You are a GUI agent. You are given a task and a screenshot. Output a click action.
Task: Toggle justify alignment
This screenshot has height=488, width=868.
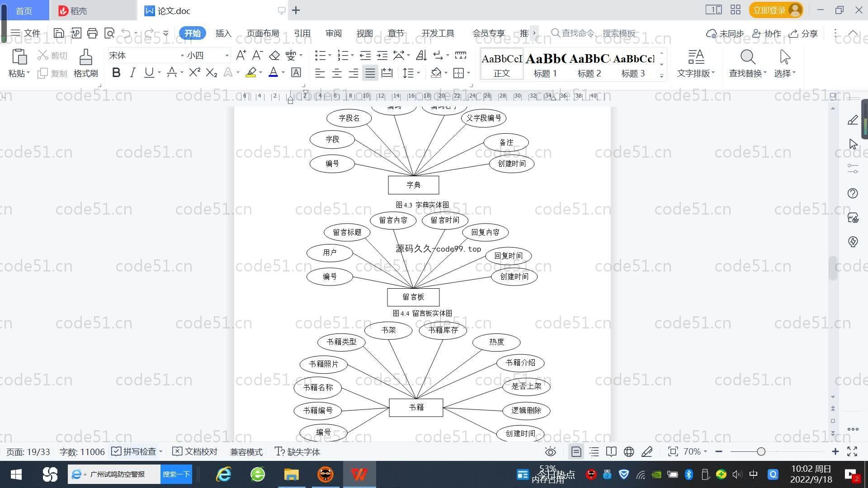(370, 73)
